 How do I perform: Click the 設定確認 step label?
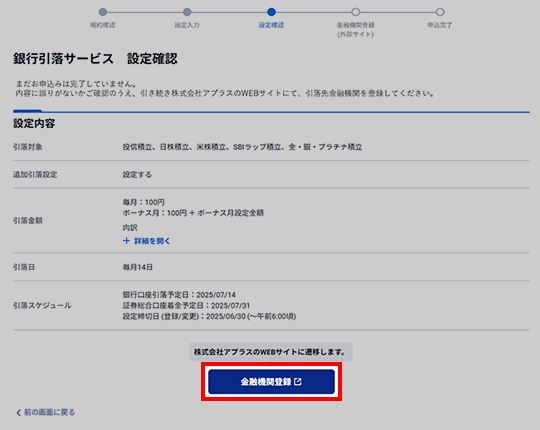point(271,25)
